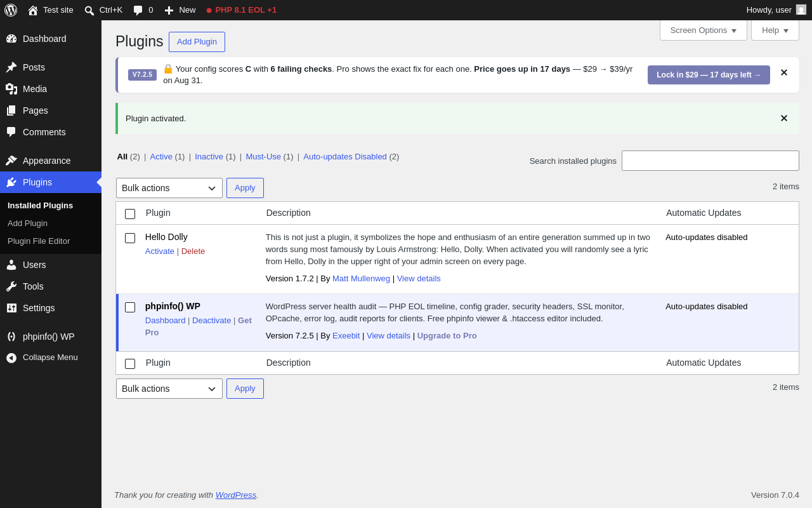Open Matt Mullenweg author link
The height and width of the screenshot is (508, 812).
tap(361, 279)
